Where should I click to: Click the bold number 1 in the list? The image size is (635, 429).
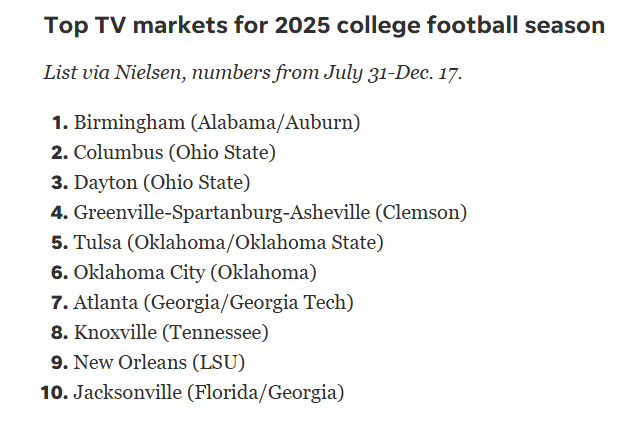59,123
